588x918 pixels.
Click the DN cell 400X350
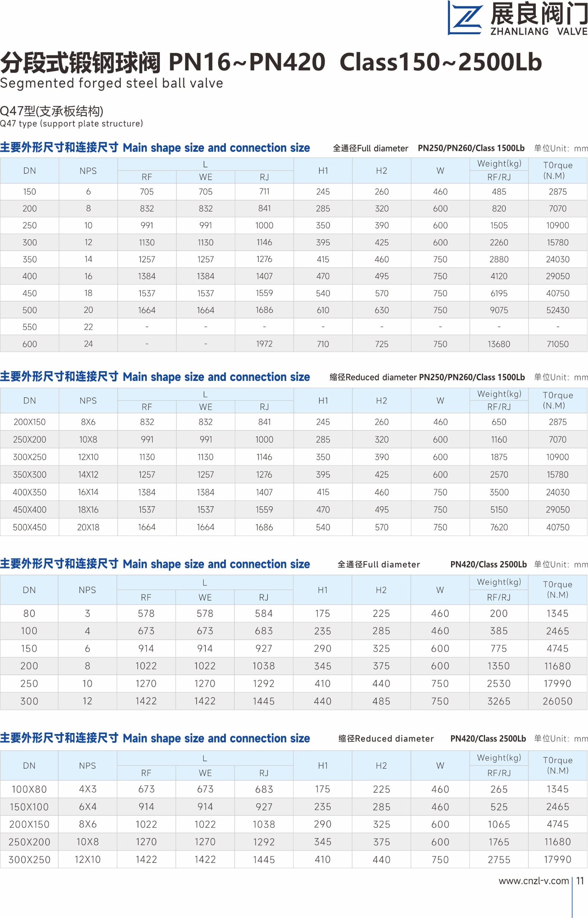coord(29,492)
